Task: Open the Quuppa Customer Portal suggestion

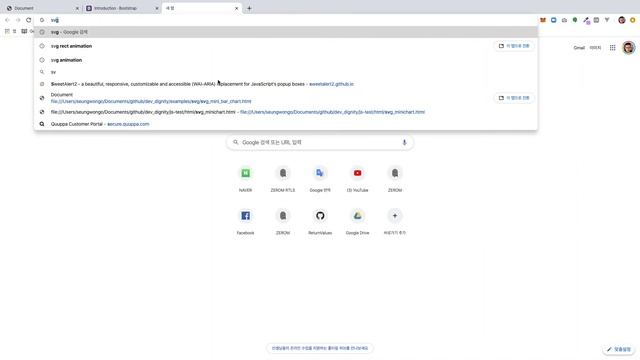Action: coord(286,124)
